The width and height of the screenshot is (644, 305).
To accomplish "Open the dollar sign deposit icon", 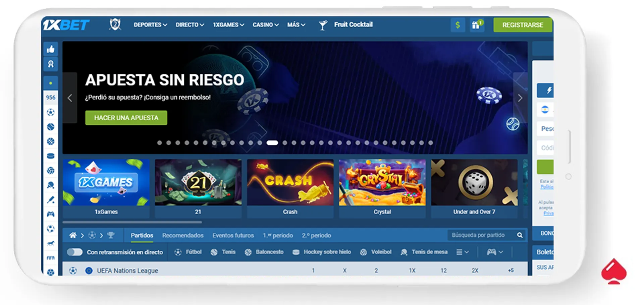I will [458, 25].
